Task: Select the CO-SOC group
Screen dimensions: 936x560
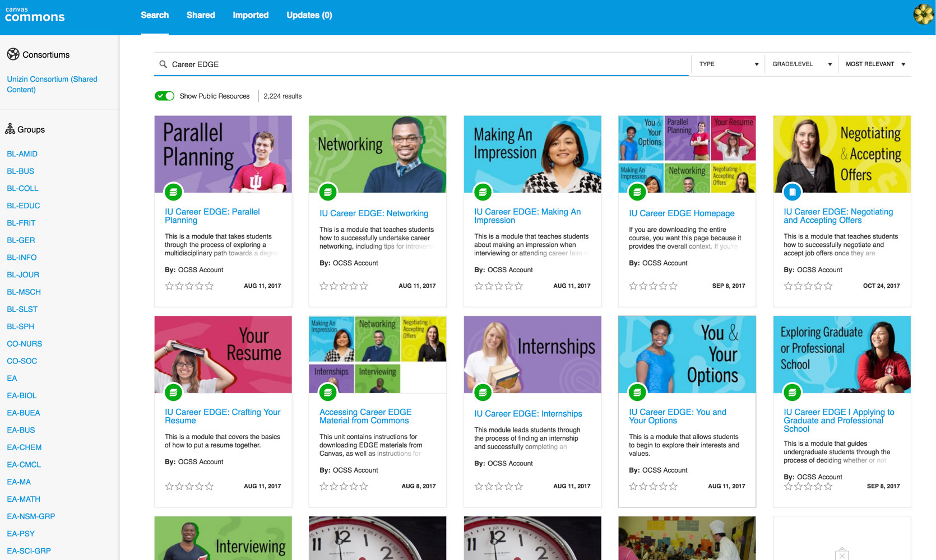Action: click(22, 361)
